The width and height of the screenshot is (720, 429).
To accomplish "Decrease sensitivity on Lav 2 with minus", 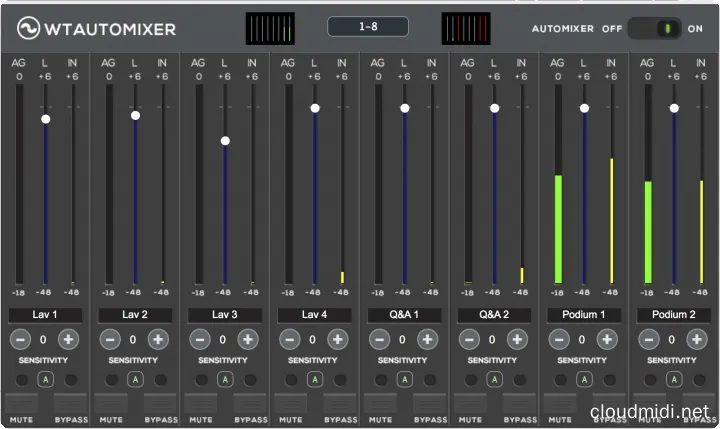I will click(110, 339).
